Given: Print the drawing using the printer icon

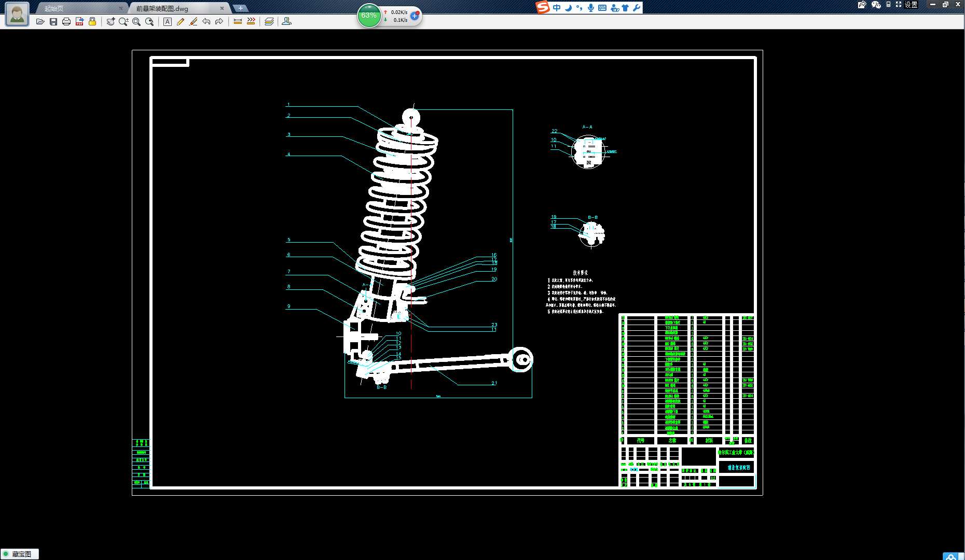Looking at the screenshot, I should pos(66,21).
